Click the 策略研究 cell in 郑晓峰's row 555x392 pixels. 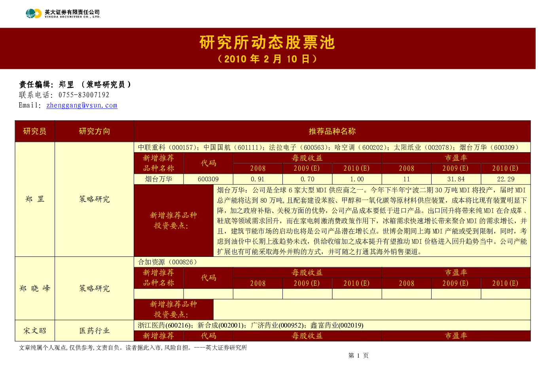click(x=95, y=288)
